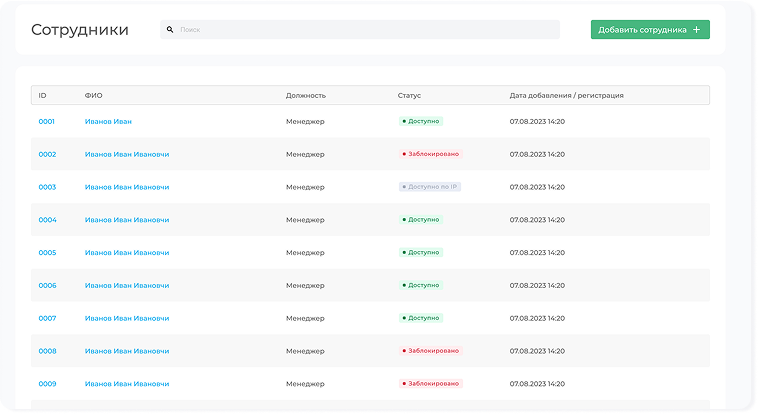Sort by the "Статус" column header
The width and height of the screenshot is (758, 414).
click(409, 95)
